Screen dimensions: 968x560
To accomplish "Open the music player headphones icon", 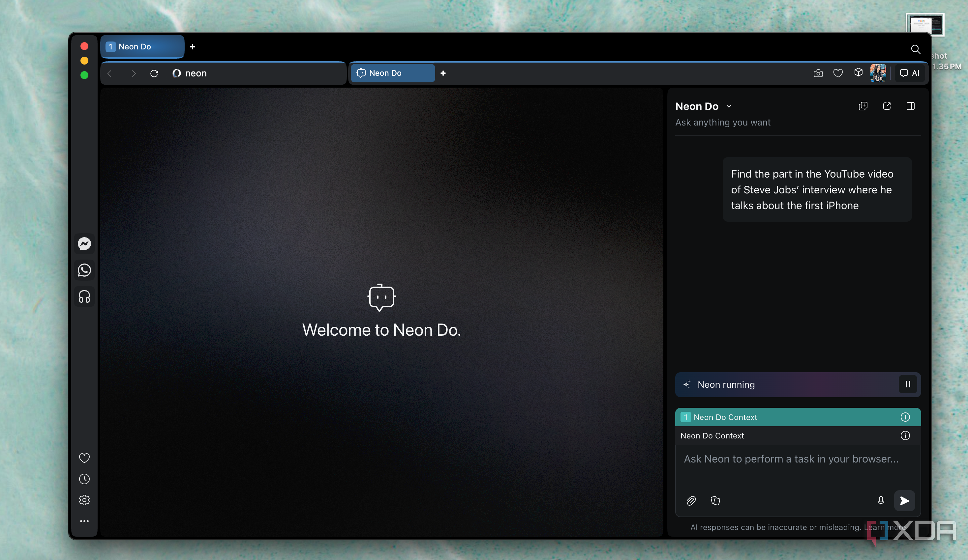I will tap(84, 297).
